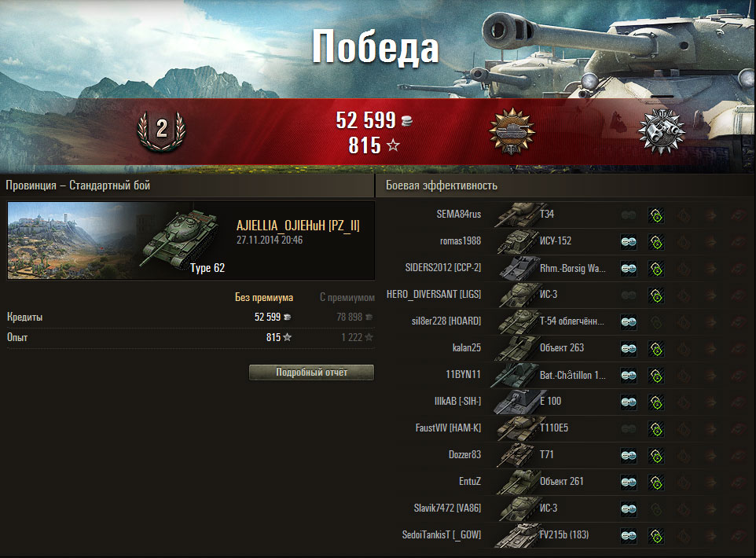
Task: Select the silver crossed-guns medal icon
Action: [x=661, y=131]
